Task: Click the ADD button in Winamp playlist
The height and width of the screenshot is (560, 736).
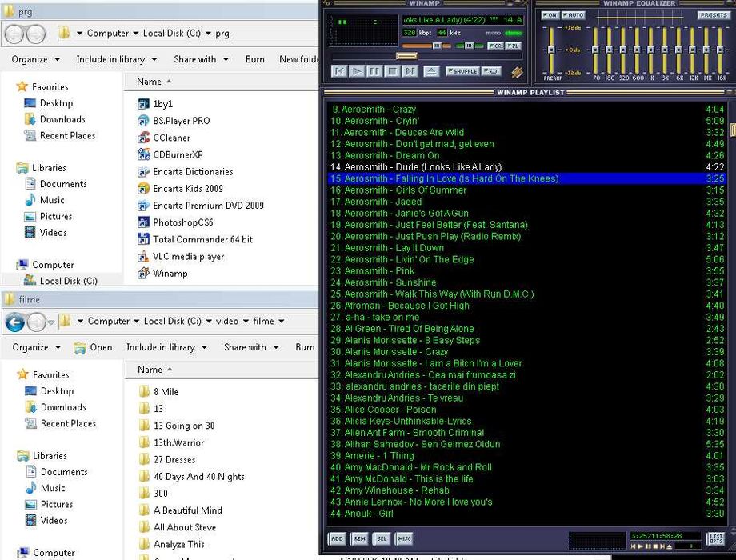Action: click(337, 539)
